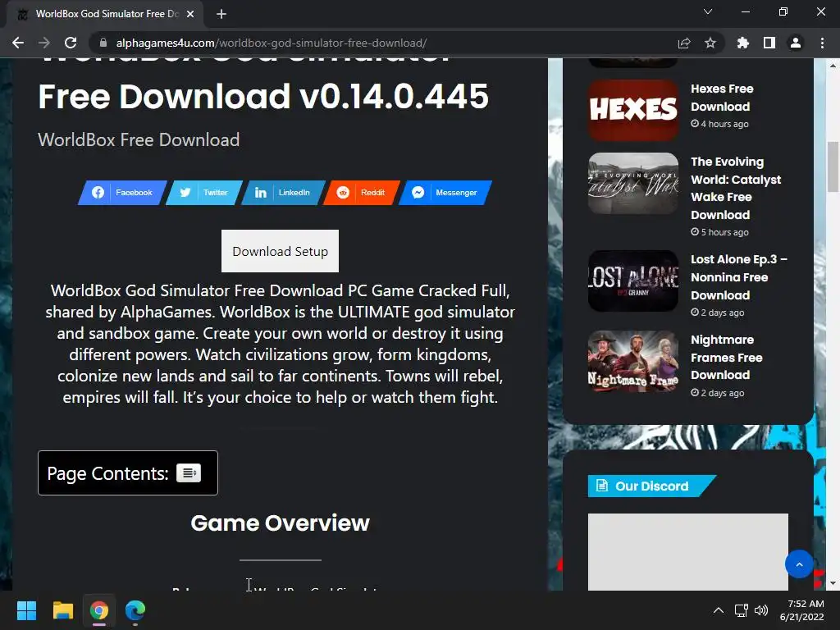Expand the tab search chevron
The height and width of the screenshot is (630, 840).
[x=708, y=11]
